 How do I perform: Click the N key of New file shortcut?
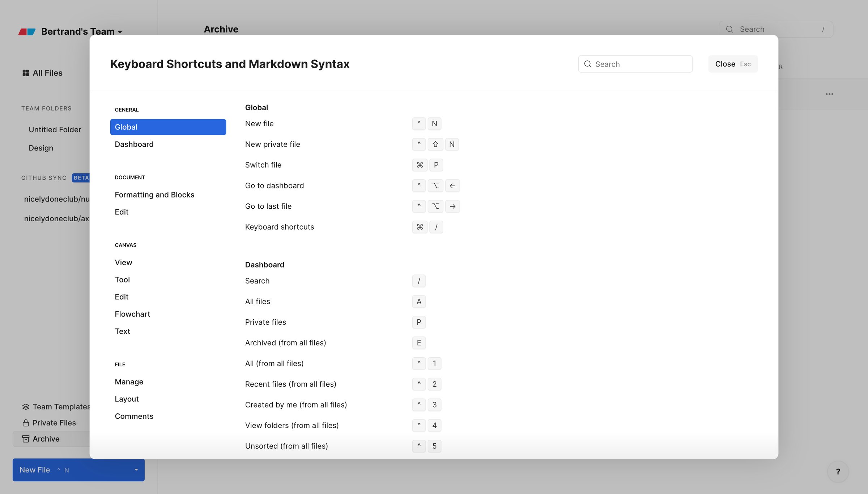[x=434, y=124]
